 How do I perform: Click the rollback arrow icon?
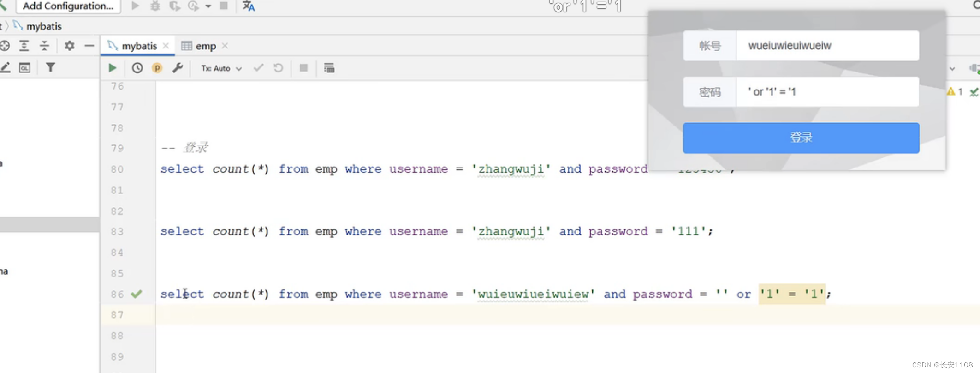(x=278, y=68)
